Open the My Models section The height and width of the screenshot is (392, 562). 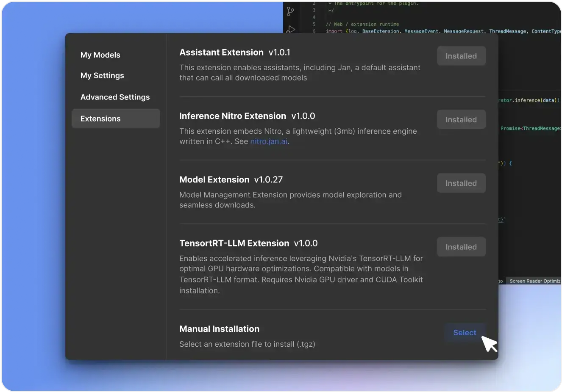100,55
